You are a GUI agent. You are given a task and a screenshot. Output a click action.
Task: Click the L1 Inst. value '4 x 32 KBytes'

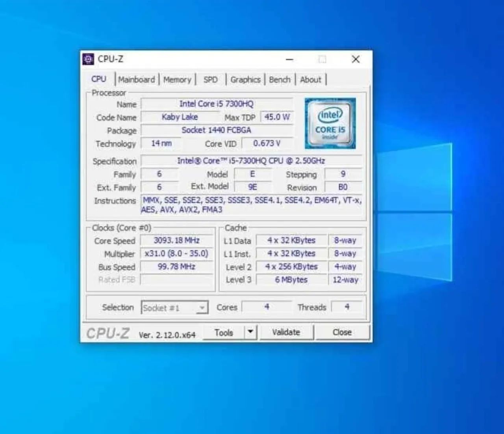click(292, 253)
